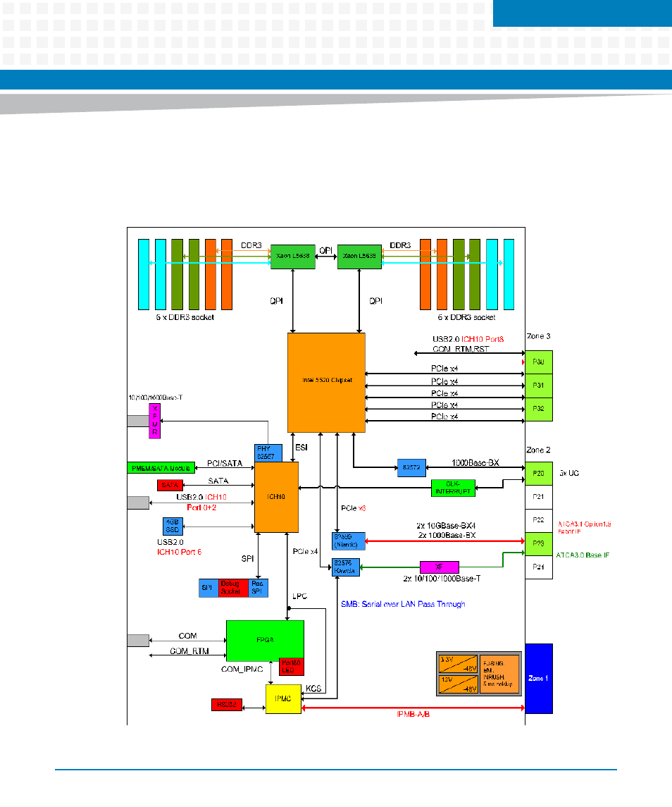Click the 'COM_RTM,RST' label
Image resolution: width=672 pixels, height=807 pixels.
point(461,349)
